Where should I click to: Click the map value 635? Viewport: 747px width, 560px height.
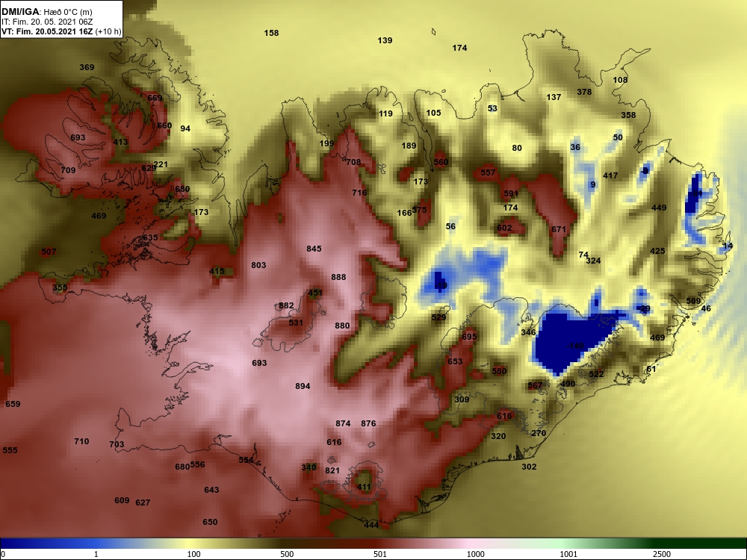click(150, 237)
